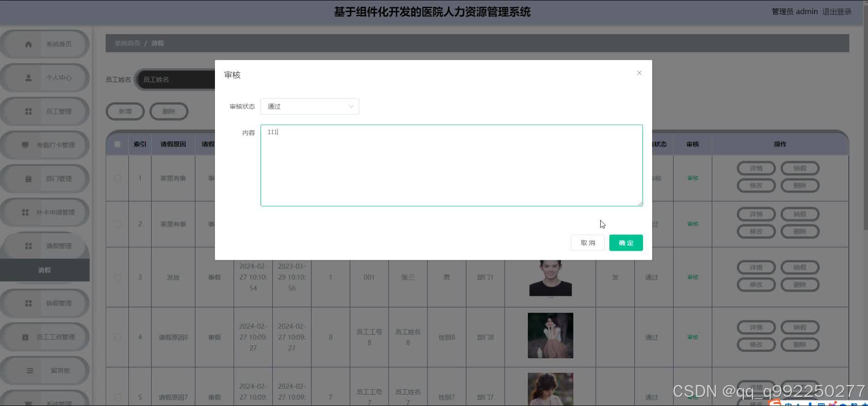Open 补卡申请管理 in the sidebar
Image resolution: width=868 pixels, height=406 pixels.
tap(45, 213)
